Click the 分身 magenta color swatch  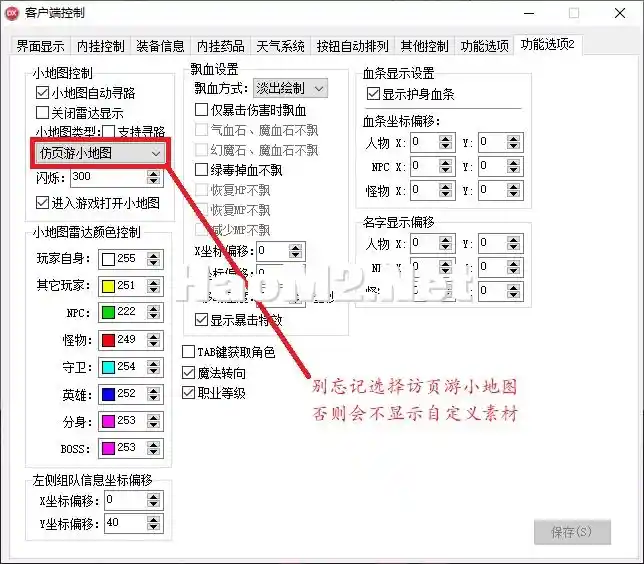click(x=108, y=421)
